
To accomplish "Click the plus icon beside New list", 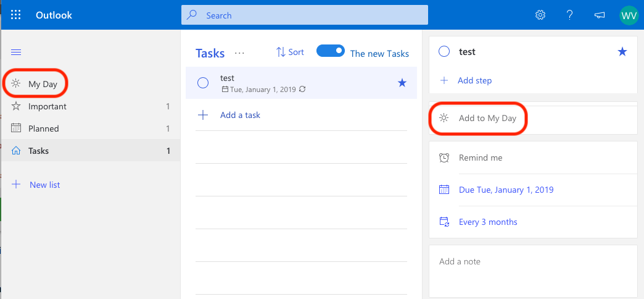I will pos(16,184).
